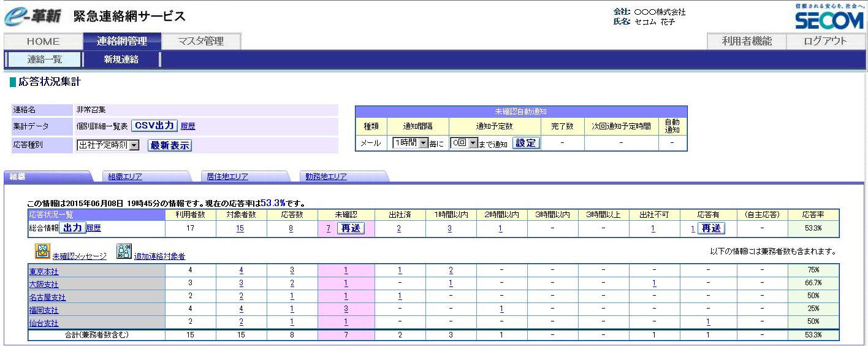
Task: Click the unconfirmed message envelope icon
Action: 42,252
